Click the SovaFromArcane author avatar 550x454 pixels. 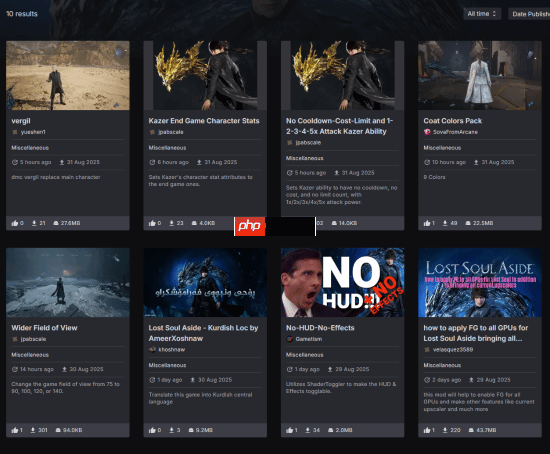(x=427, y=132)
